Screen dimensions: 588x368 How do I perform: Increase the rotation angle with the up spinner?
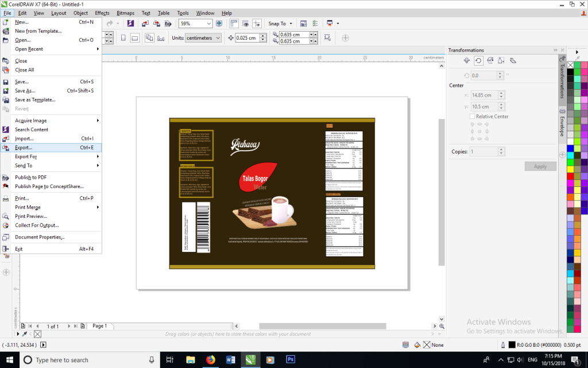pyautogui.click(x=500, y=74)
